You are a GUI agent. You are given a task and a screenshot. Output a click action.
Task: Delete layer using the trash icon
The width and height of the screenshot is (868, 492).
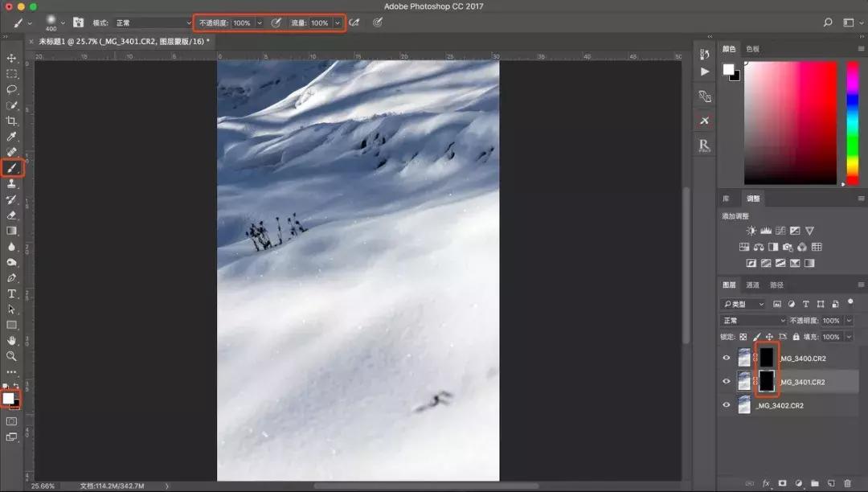847,483
